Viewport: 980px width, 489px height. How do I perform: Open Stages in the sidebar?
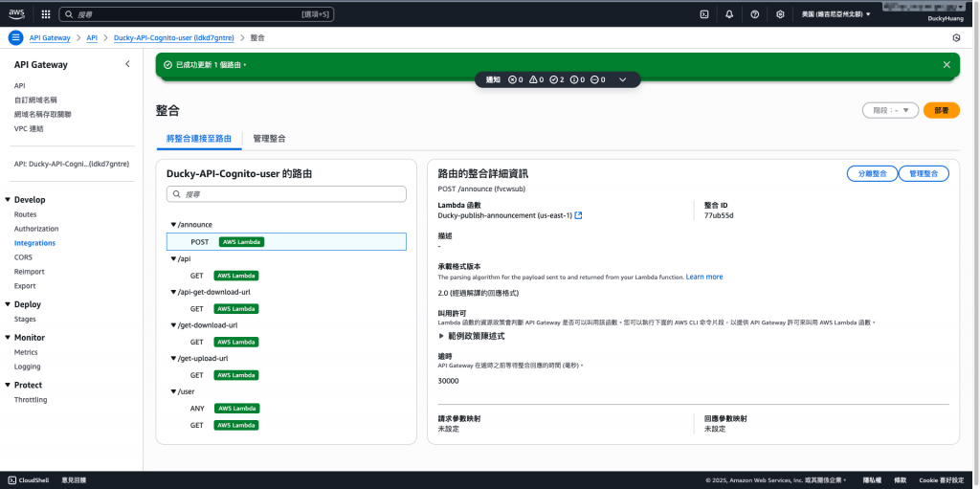25,320
